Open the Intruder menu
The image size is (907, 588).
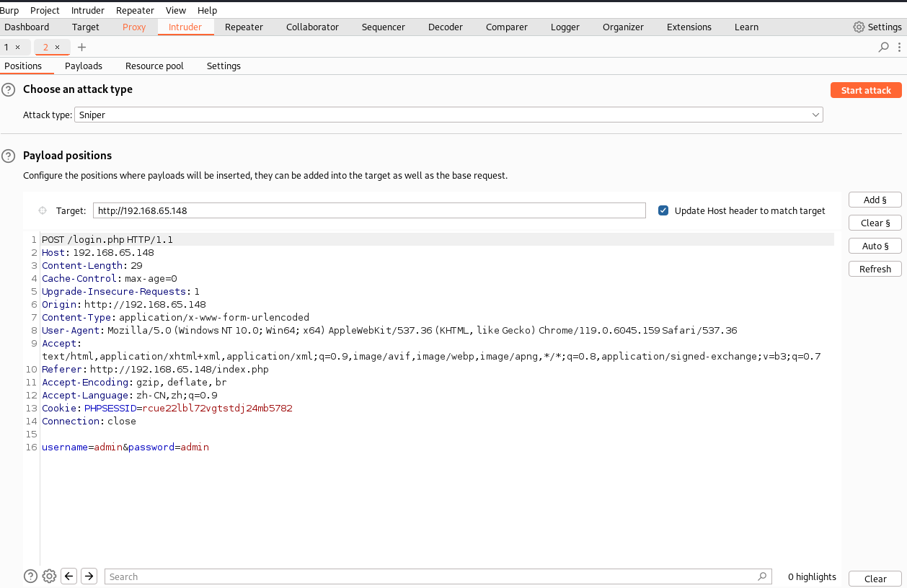click(87, 10)
